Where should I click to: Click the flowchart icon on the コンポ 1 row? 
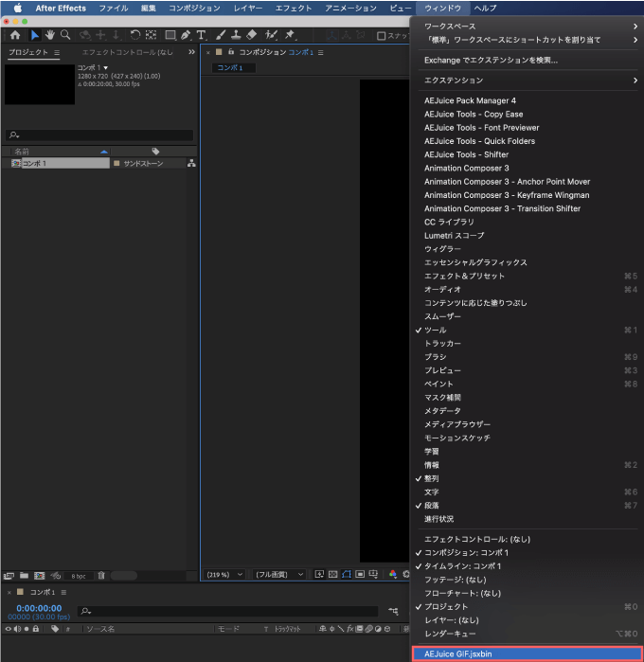[x=191, y=164]
